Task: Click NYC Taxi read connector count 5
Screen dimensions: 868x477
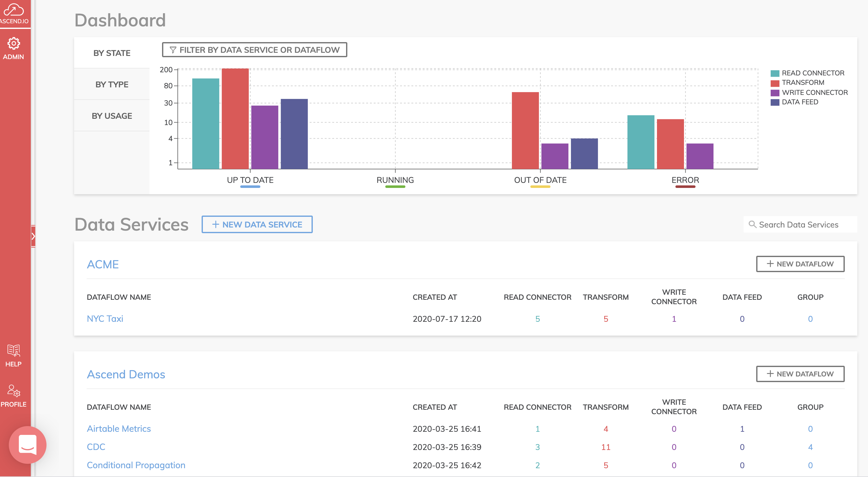Action: 537,319
